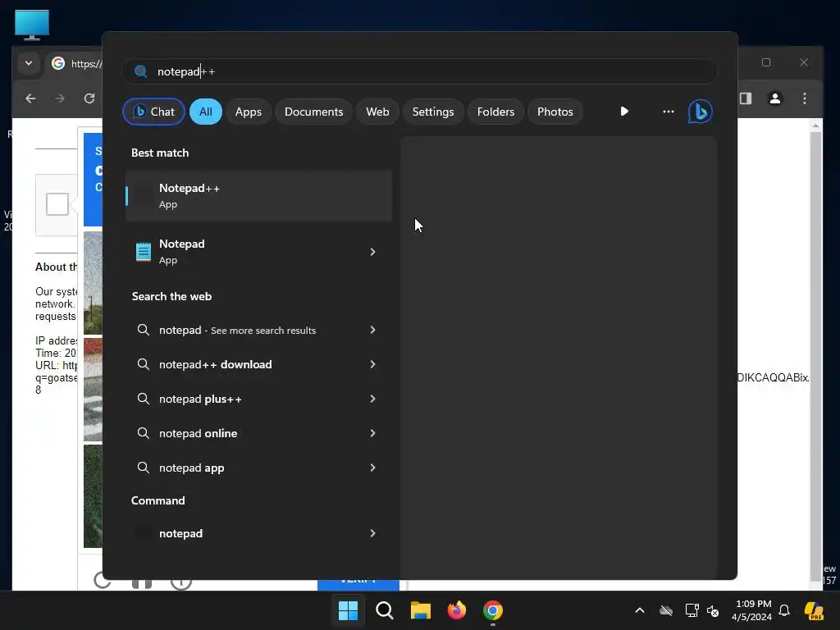Click the network tray icon
The width and height of the screenshot is (840, 630).
692,610
